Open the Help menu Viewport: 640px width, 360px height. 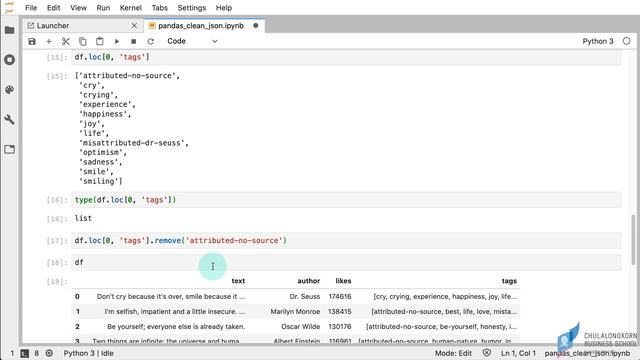pyautogui.click(x=224, y=8)
